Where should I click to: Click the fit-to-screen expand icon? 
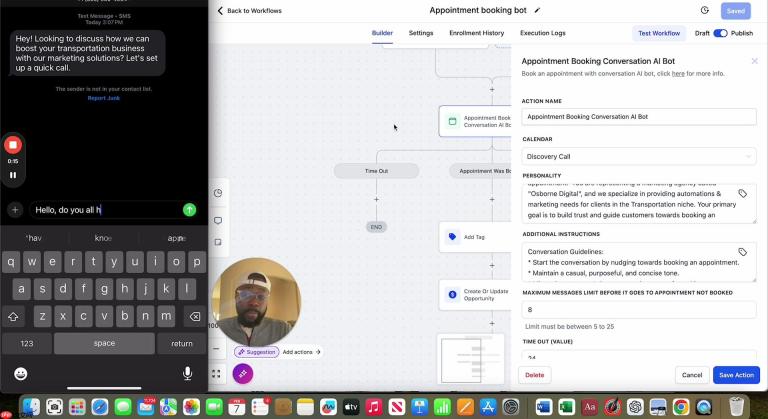coord(216,374)
